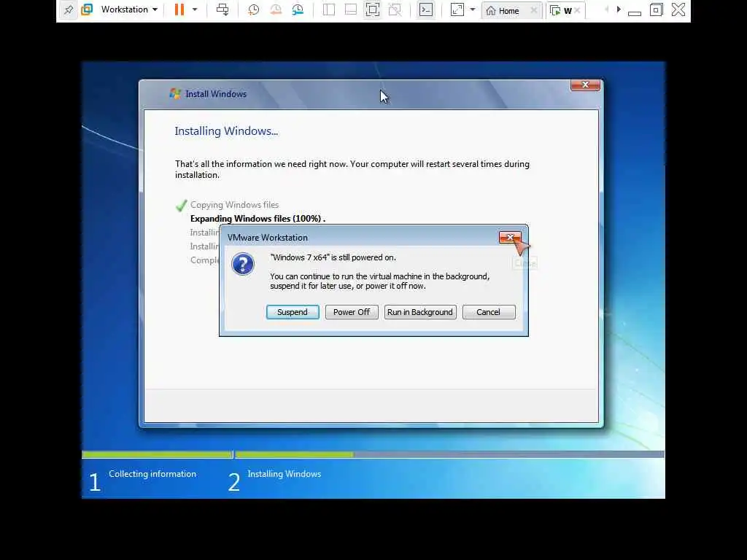Click the 'Installing Windows...' heading

tap(226, 131)
